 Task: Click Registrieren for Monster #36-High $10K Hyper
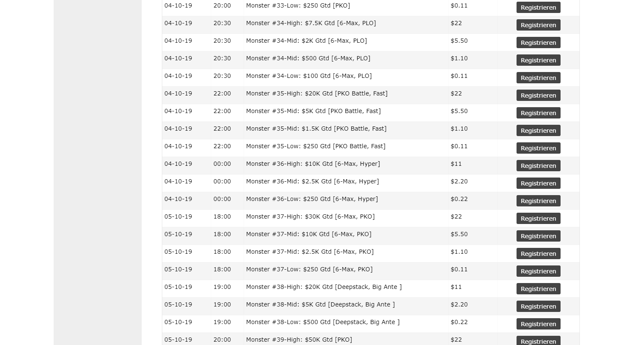(x=538, y=166)
